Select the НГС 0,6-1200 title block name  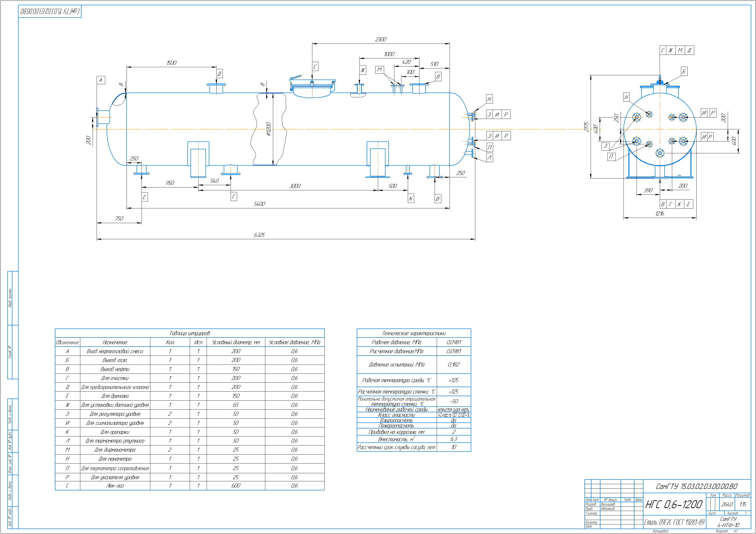(674, 504)
